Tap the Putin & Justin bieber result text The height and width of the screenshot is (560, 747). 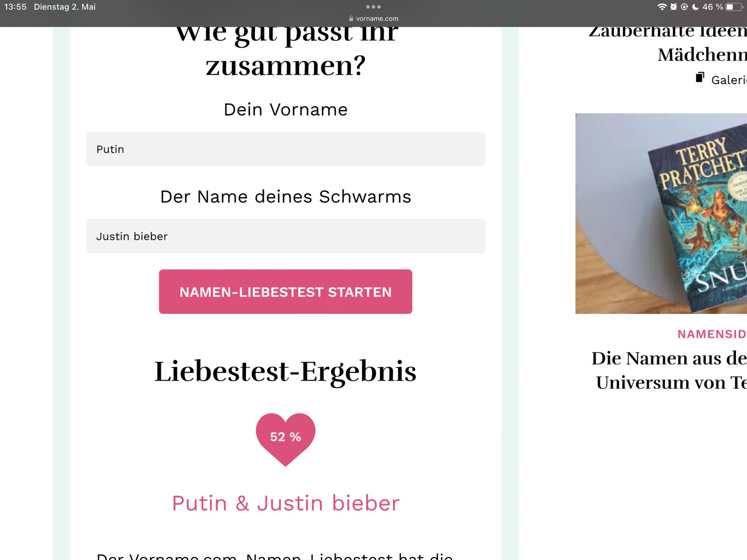click(286, 503)
